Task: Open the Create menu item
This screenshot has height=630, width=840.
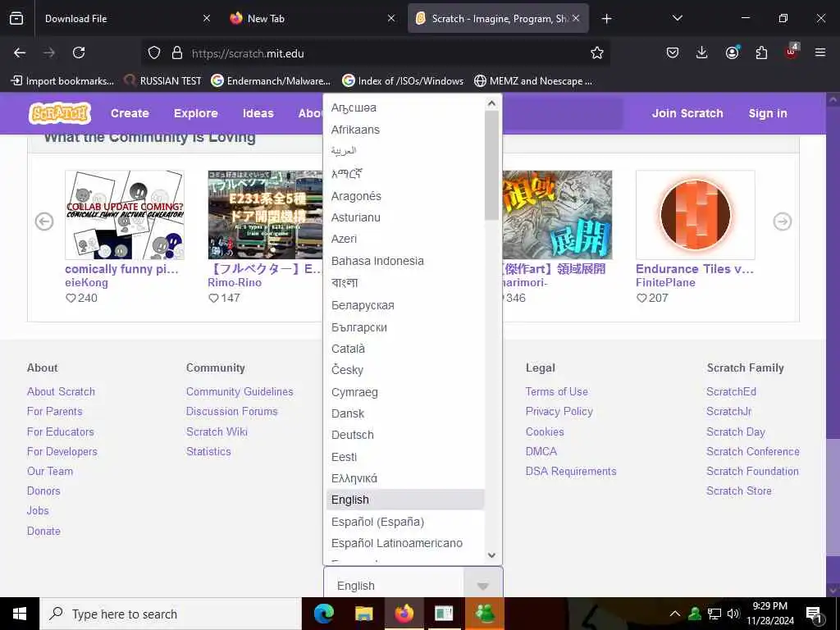Action: click(x=130, y=113)
